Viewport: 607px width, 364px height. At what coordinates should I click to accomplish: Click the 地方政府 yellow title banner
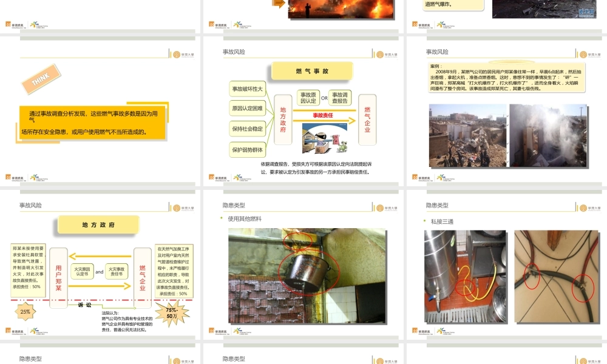97,224
